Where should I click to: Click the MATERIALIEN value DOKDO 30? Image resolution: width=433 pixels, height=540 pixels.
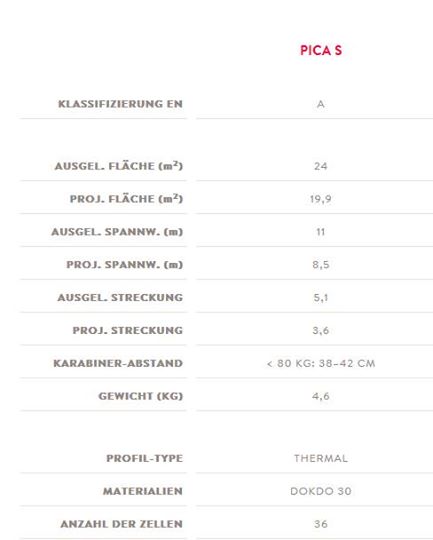pos(321,491)
